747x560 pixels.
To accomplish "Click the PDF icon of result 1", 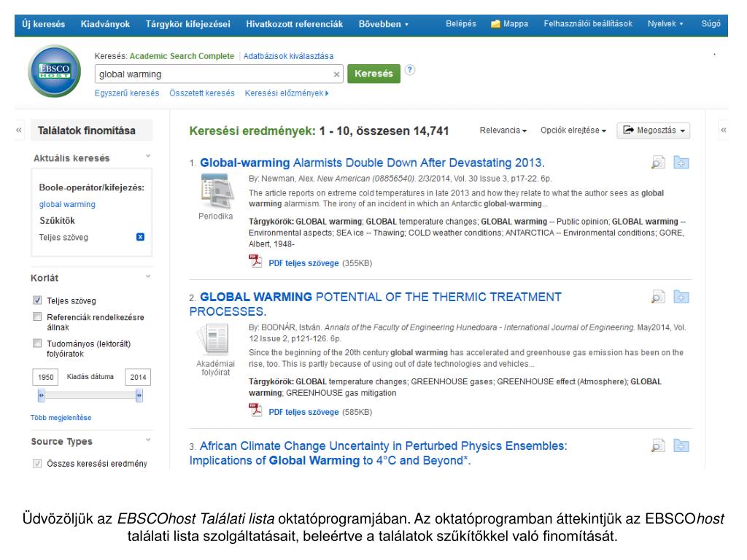I will pyautogui.click(x=256, y=262).
